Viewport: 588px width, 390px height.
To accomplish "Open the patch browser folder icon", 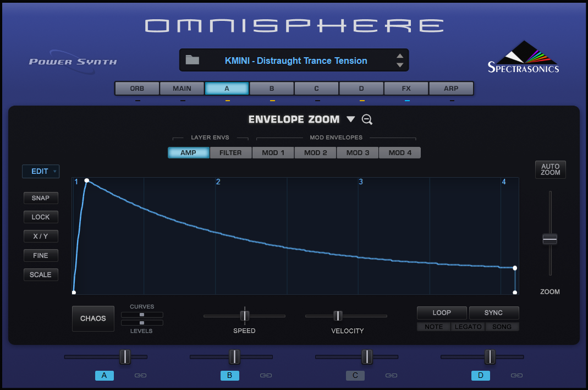I will pos(193,59).
